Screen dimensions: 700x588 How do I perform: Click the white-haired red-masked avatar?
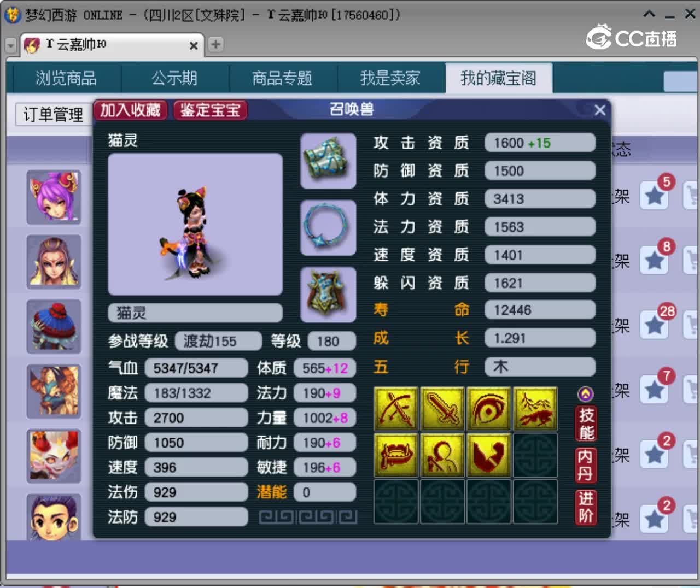point(54,456)
